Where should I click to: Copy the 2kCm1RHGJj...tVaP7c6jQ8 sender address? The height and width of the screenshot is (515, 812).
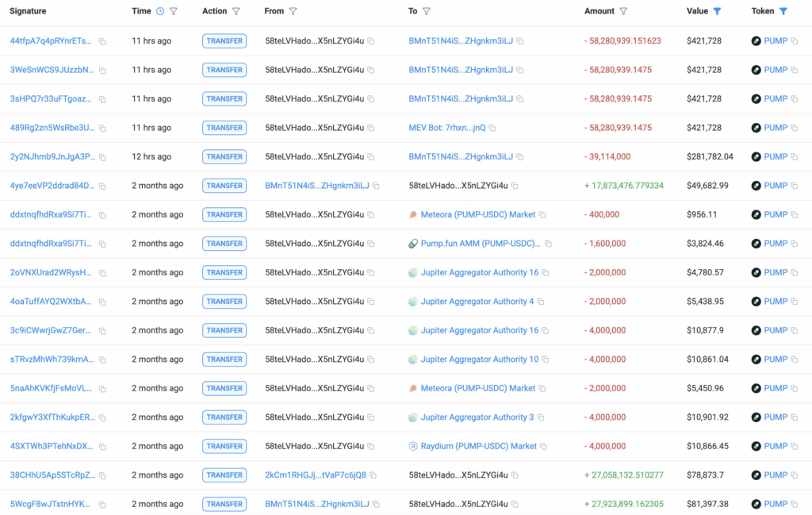coord(373,475)
